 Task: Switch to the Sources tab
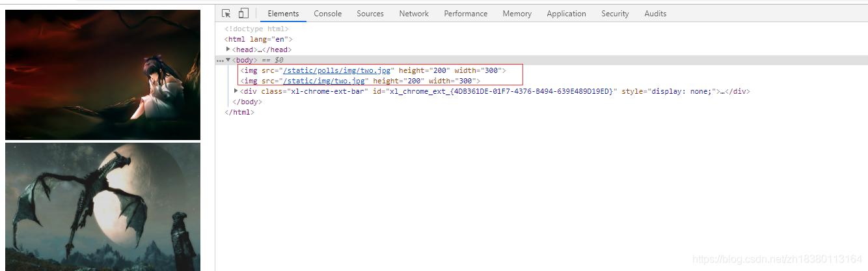coord(370,14)
